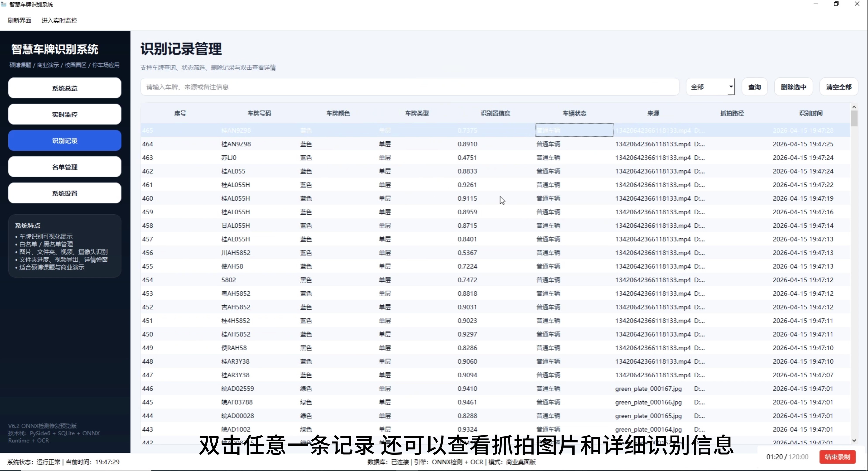The width and height of the screenshot is (868, 471).
Task: Select plate 皖AD00028 in row 444
Action: click(238, 416)
